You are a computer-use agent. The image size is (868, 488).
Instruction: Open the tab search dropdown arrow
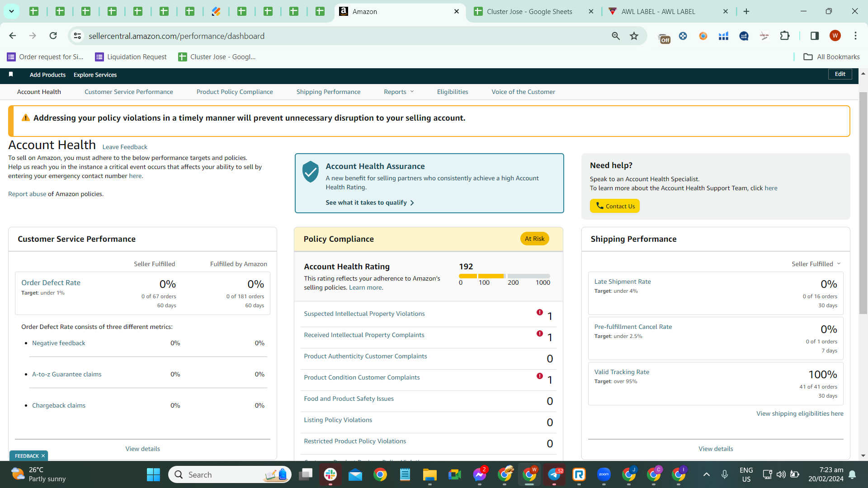click(11, 11)
